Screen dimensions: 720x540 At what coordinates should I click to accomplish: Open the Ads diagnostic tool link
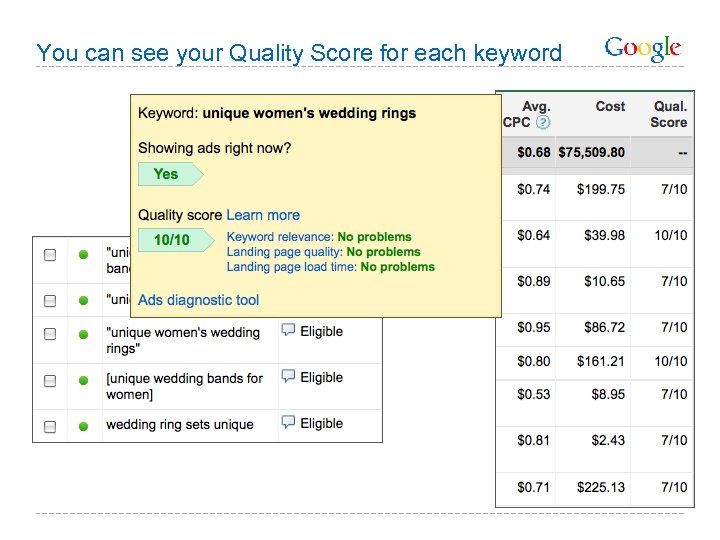click(199, 300)
